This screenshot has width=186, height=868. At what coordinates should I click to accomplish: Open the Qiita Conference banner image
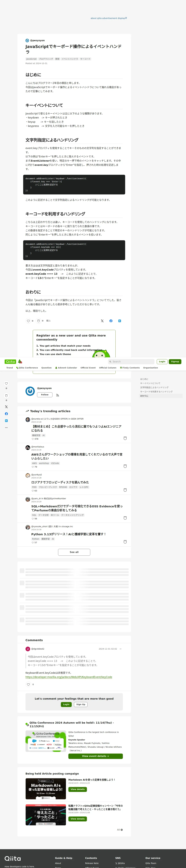click(46, 741)
